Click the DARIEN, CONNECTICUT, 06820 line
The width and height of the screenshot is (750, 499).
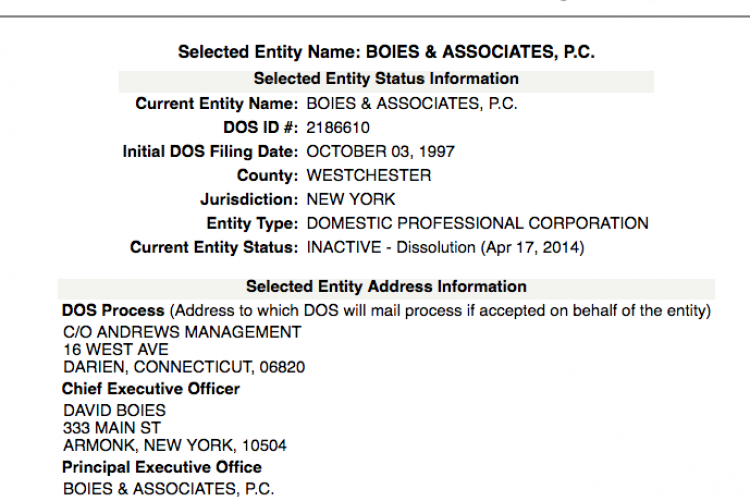pos(184,367)
